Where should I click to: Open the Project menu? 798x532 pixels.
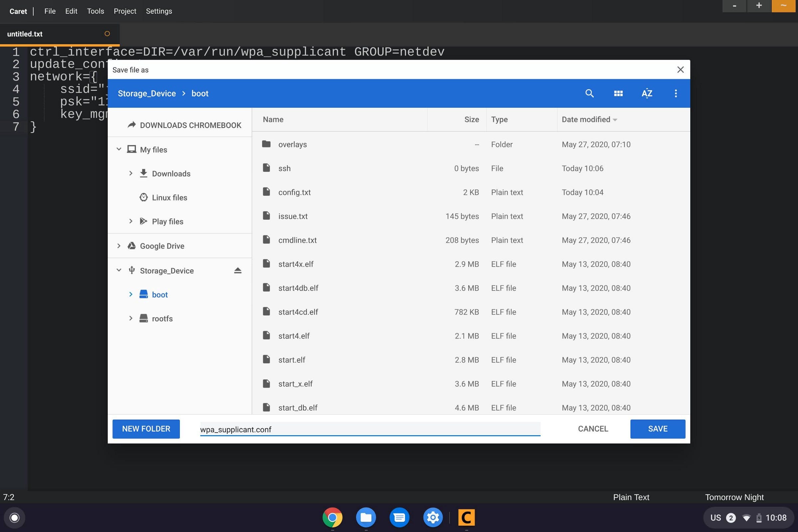tap(125, 11)
